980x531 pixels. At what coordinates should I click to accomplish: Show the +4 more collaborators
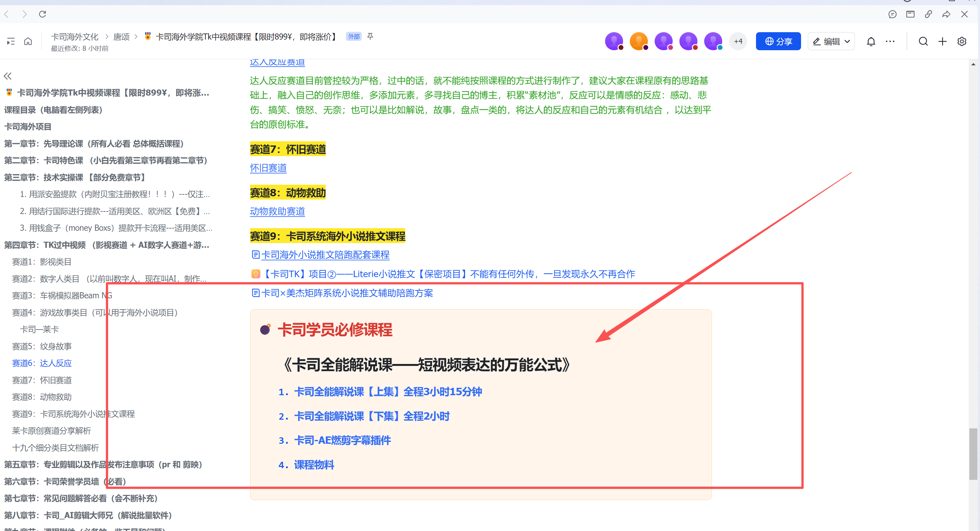coord(738,41)
